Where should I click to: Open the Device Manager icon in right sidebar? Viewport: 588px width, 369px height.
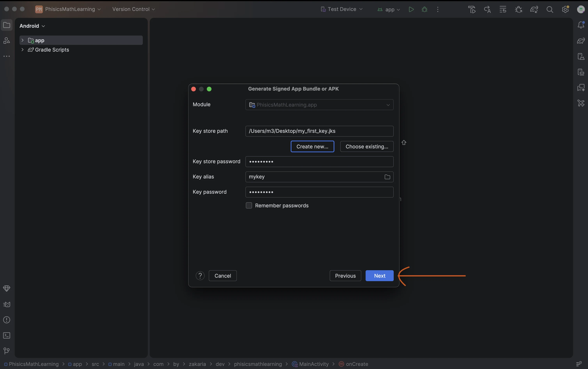pos(581,56)
